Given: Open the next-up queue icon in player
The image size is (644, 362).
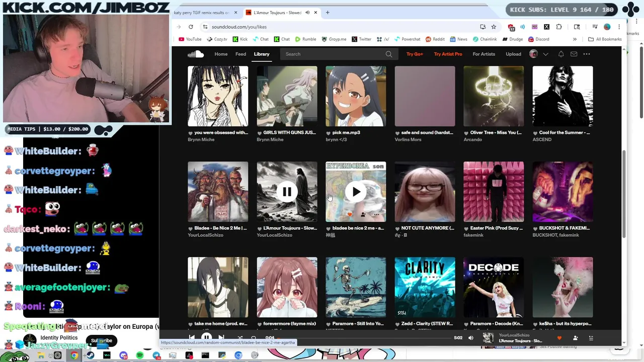Looking at the screenshot, I should pyautogui.click(x=591, y=338).
